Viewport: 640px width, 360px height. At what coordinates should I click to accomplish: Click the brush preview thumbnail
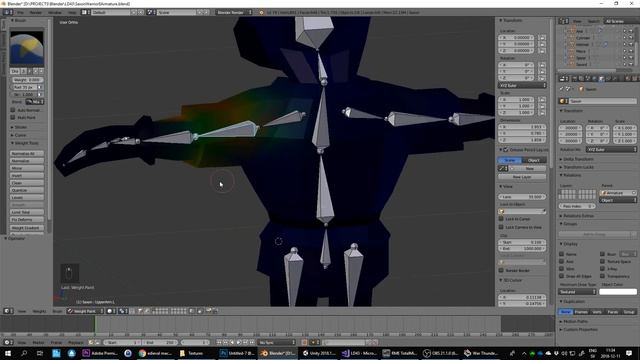point(27,49)
